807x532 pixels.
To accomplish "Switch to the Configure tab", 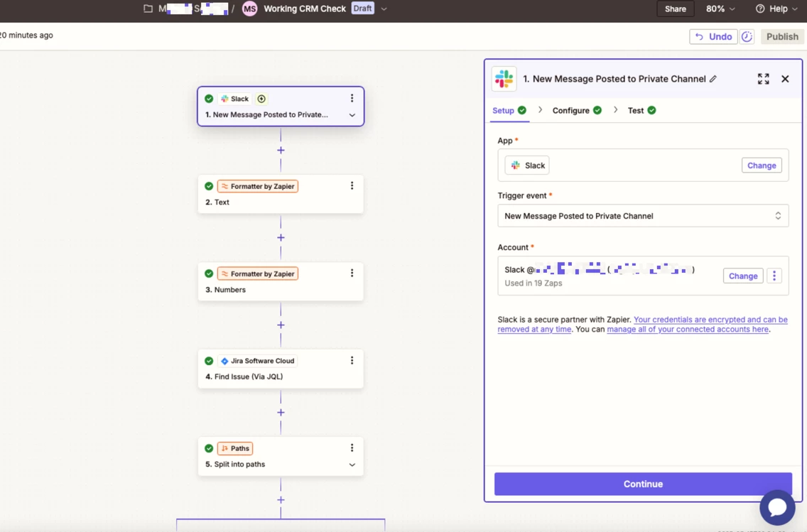I will 576,111.
